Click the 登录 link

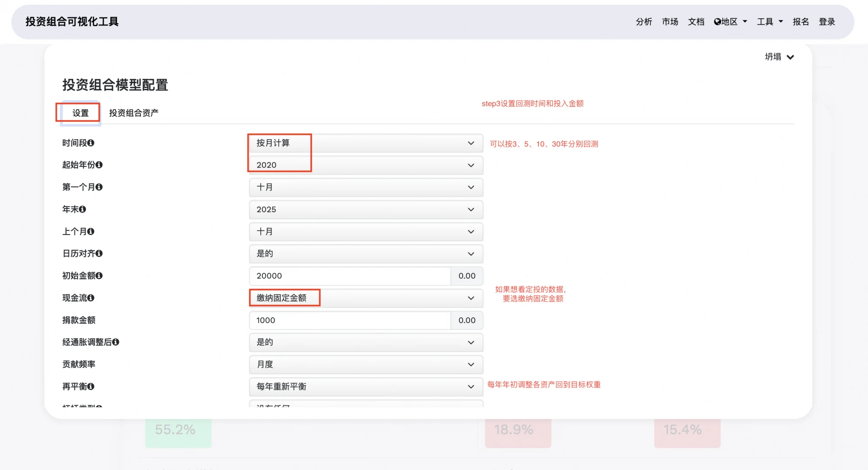[827, 21]
